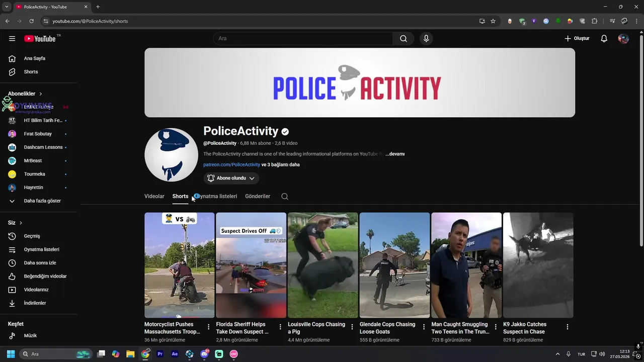The width and height of the screenshot is (644, 362).
Task: Open Discord from taskbar
Action: (x=204, y=354)
